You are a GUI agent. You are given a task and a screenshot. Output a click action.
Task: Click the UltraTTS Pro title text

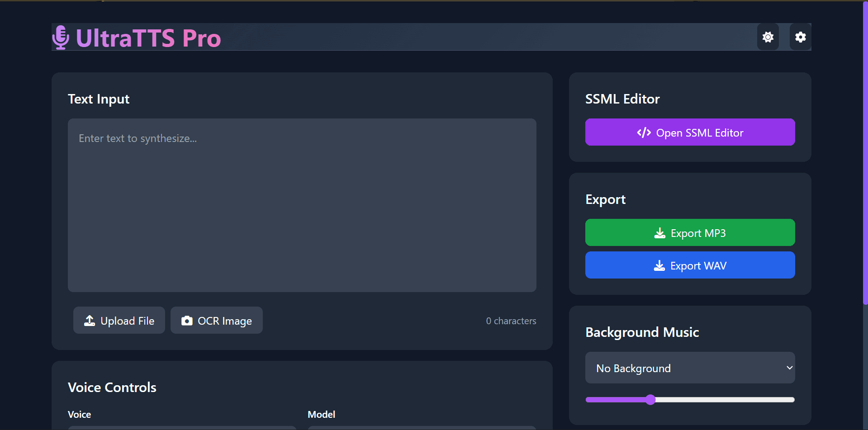click(x=148, y=38)
